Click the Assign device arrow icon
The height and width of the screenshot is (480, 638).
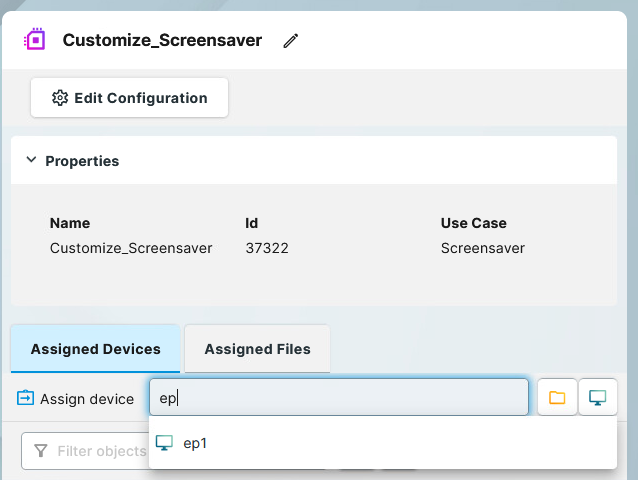click(x=25, y=398)
